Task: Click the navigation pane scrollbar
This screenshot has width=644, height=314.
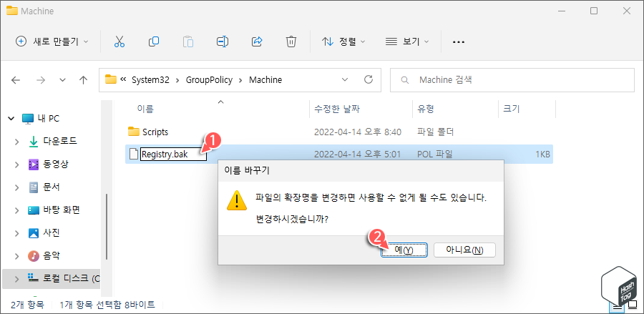Action: tap(107, 227)
